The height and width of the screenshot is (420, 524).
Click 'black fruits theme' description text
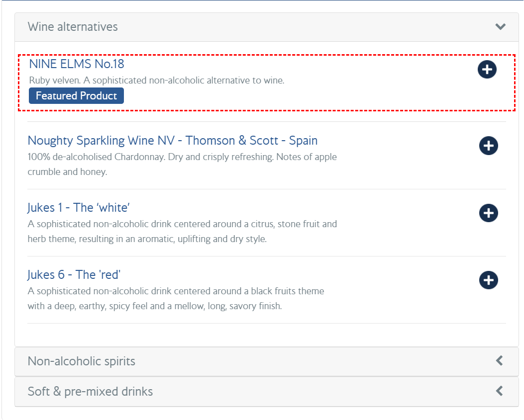(x=176, y=299)
